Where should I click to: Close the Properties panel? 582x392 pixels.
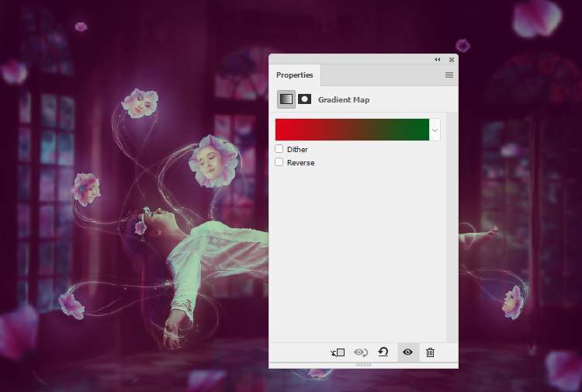452,60
